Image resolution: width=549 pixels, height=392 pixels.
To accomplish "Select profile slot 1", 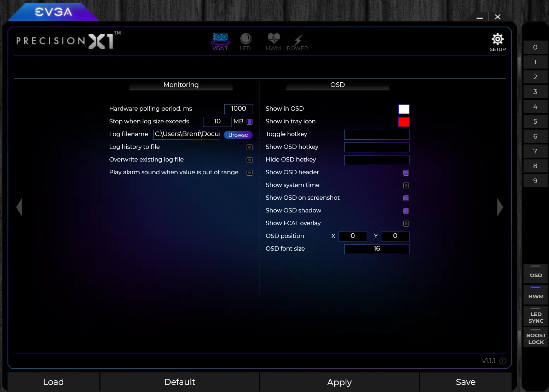I will point(535,62).
